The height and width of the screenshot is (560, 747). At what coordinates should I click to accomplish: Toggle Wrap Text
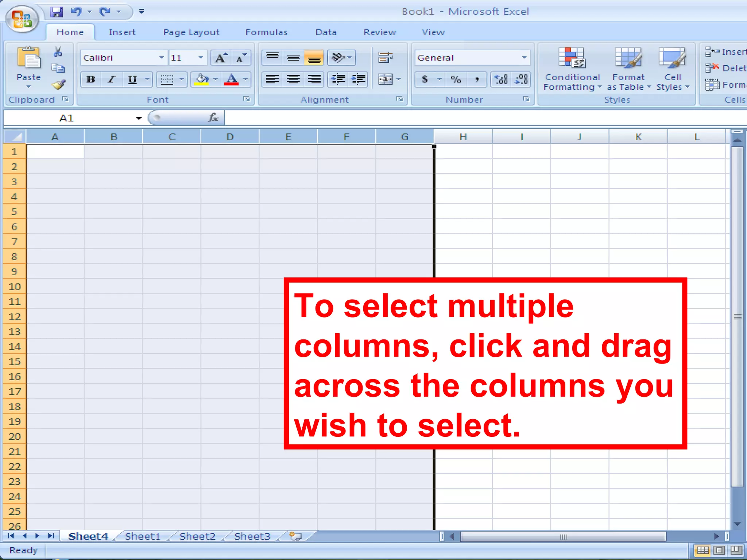click(x=385, y=58)
